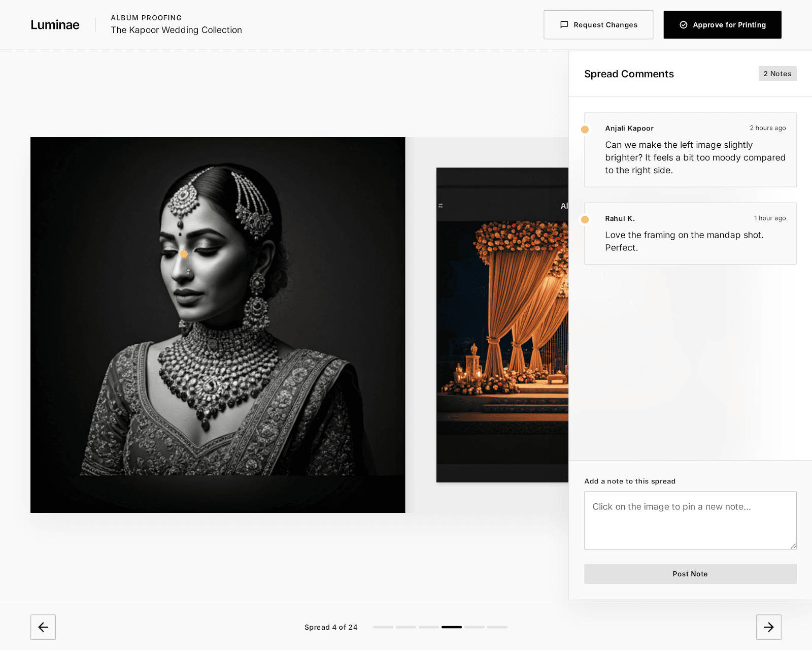Click the 2 Notes badge

pyautogui.click(x=777, y=74)
